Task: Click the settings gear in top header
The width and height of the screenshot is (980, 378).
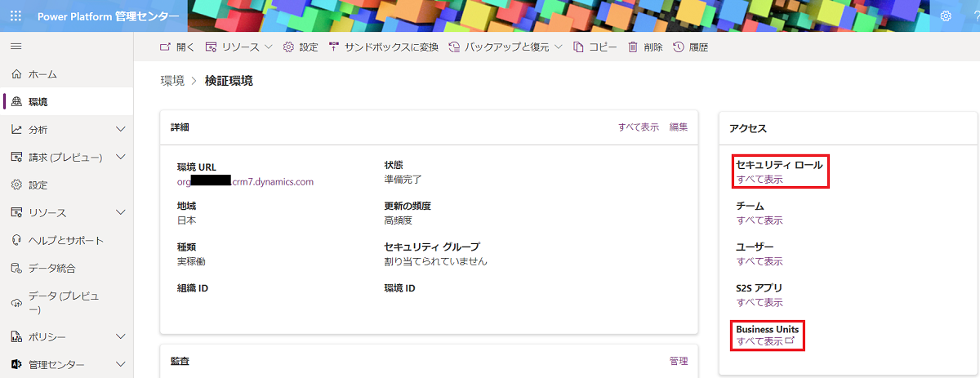Action: [946, 16]
